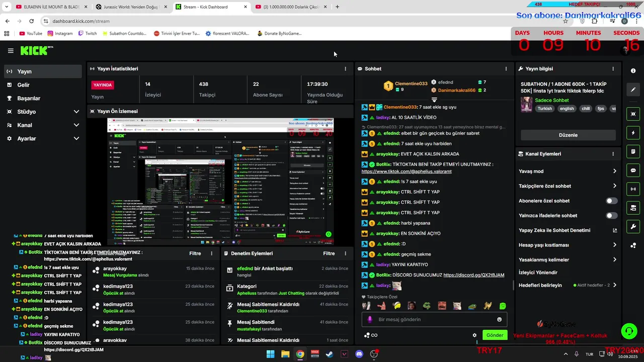Open File Explorer from the taskbar
This screenshot has height=362, width=644.
(x=285, y=354)
